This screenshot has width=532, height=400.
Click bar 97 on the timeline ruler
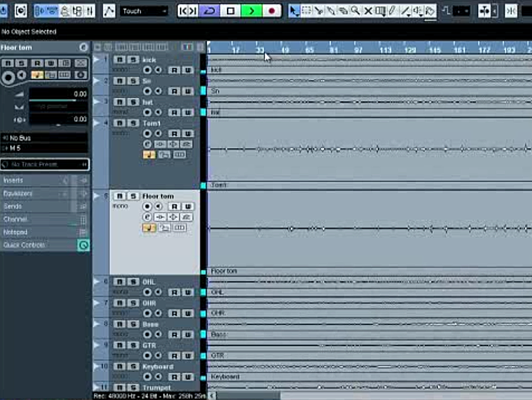point(358,50)
